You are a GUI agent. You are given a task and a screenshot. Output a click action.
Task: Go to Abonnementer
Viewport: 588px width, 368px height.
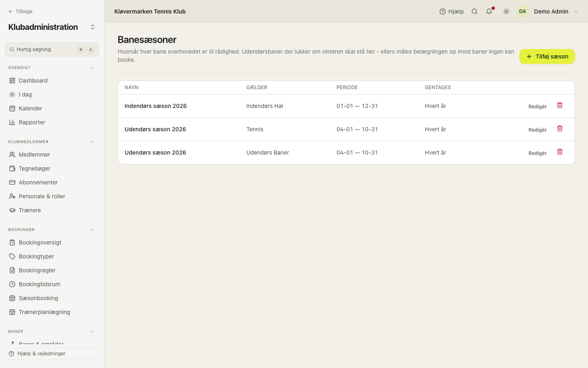[52, 182]
